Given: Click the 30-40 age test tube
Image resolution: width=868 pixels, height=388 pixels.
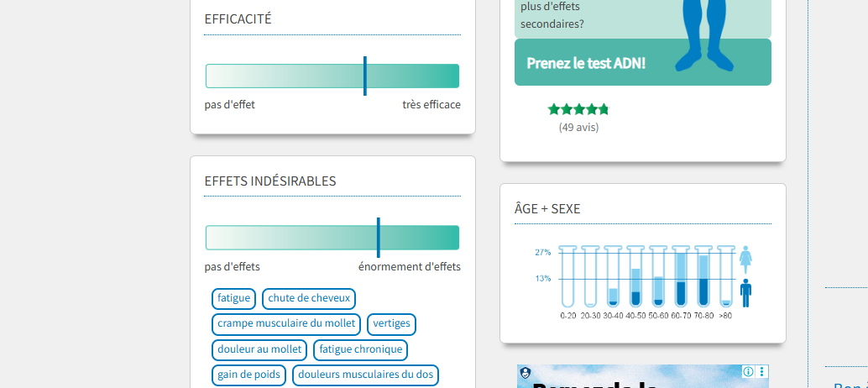Looking at the screenshot, I should point(613,276).
